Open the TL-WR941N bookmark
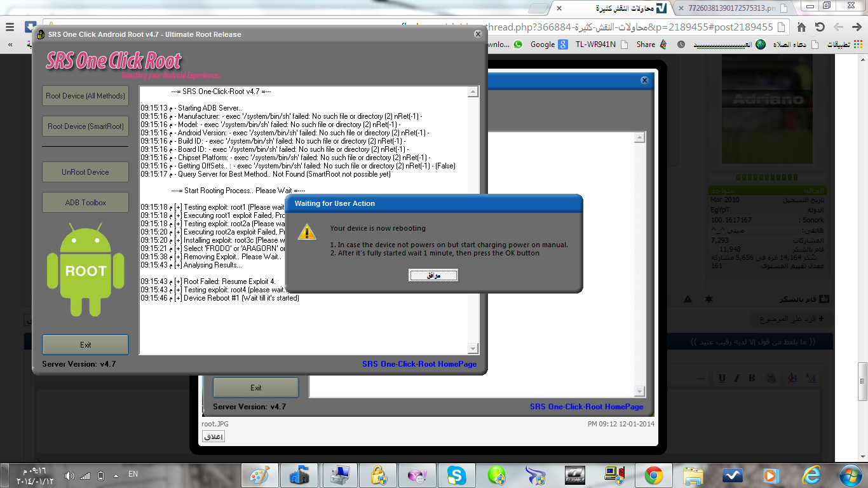The height and width of the screenshot is (488, 868). tap(602, 44)
